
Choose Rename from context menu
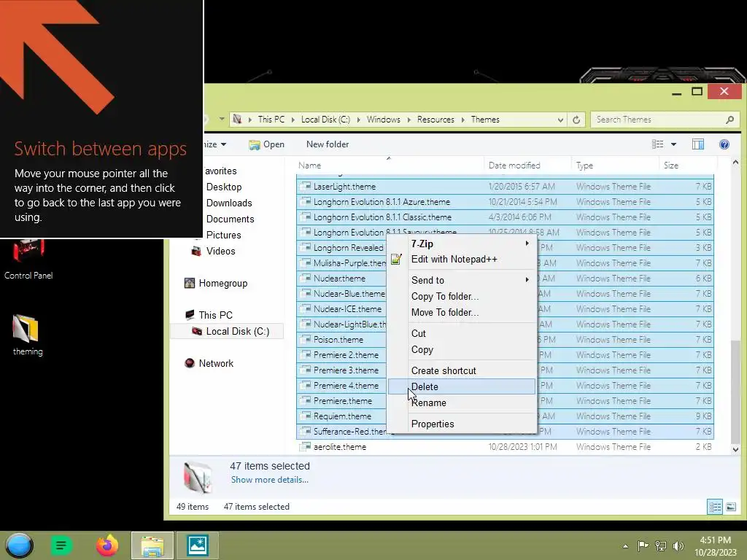[x=461, y=402]
